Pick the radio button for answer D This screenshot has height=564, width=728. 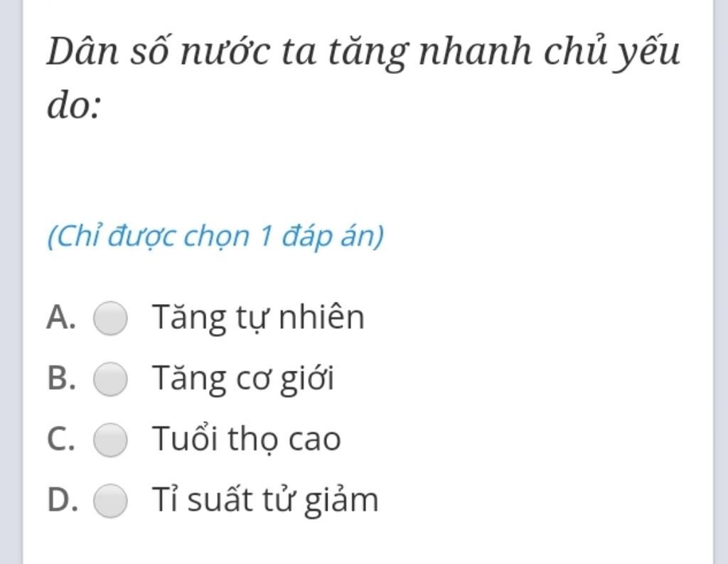coord(111,501)
